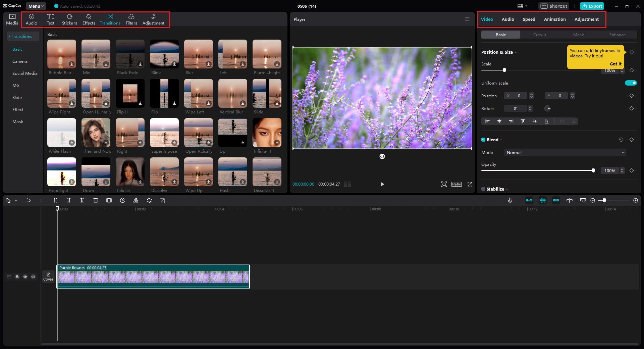Viewport: 644px width, 349px height.
Task: Select the Bubble Blur transition thumbnail
Action: pyautogui.click(x=61, y=54)
